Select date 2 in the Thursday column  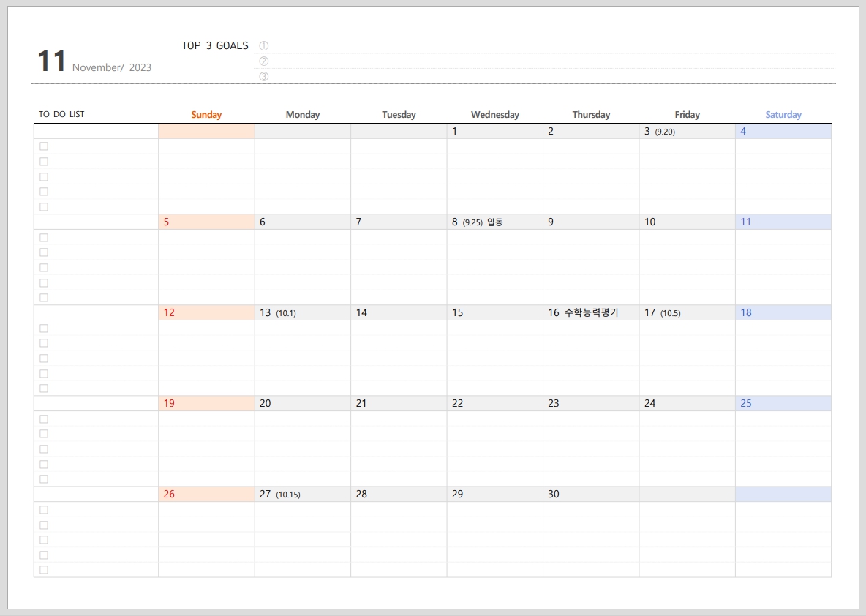point(591,132)
